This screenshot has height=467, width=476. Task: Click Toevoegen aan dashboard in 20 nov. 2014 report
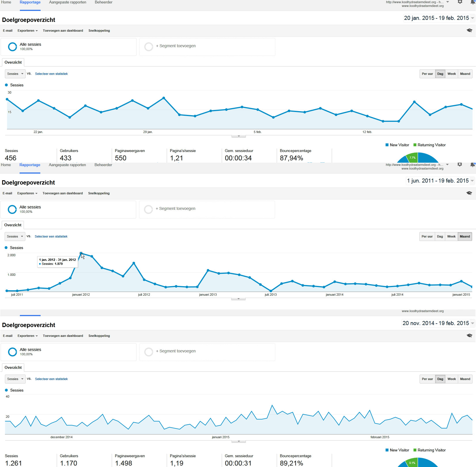[x=63, y=336]
